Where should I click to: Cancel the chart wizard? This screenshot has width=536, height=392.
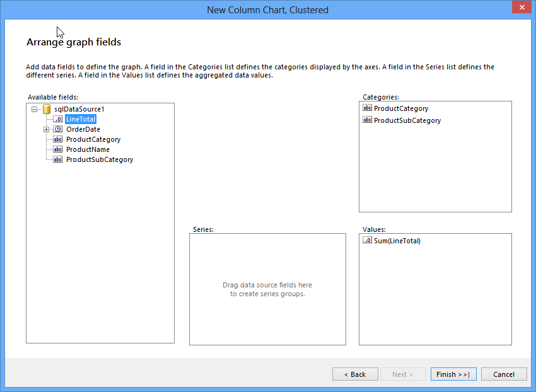coord(503,374)
